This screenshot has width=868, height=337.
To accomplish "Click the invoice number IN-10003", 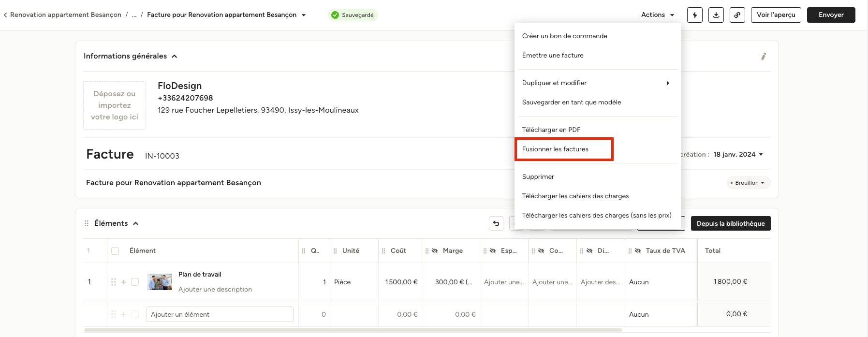I will 162,156.
